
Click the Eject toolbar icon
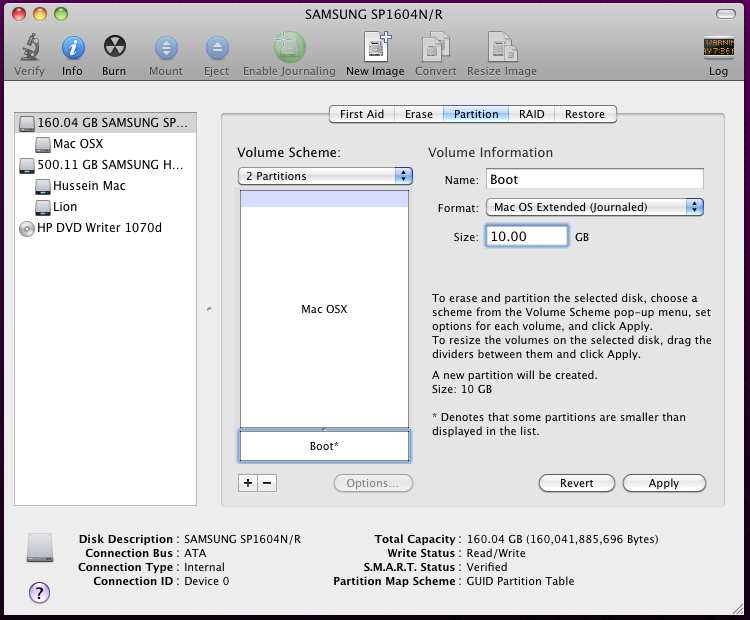[x=217, y=48]
